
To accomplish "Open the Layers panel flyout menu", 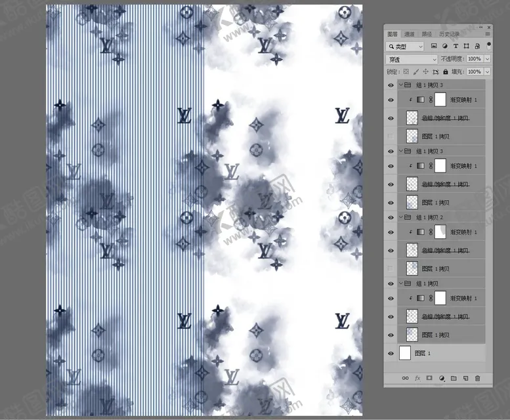I will (488, 34).
